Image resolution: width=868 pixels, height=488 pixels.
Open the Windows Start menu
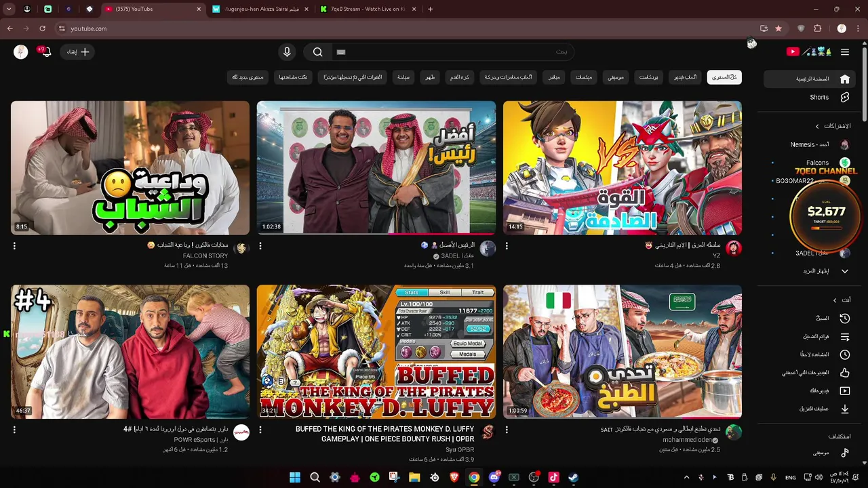(x=295, y=477)
